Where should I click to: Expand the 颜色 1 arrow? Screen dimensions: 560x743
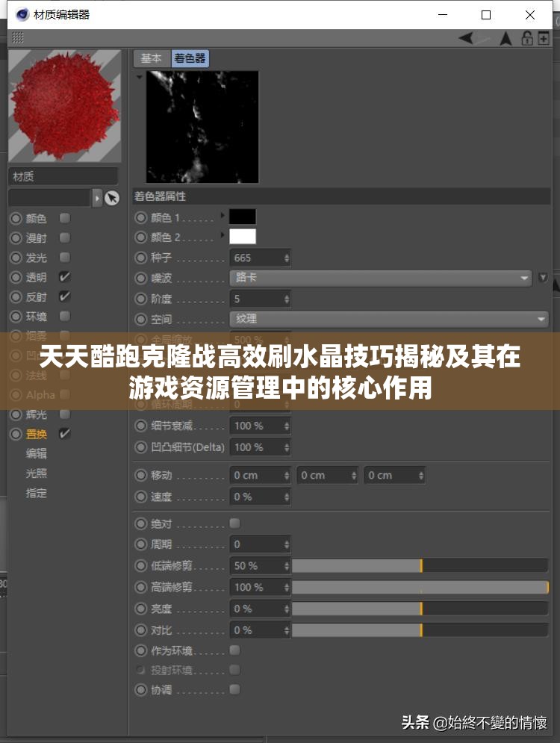coord(223,216)
